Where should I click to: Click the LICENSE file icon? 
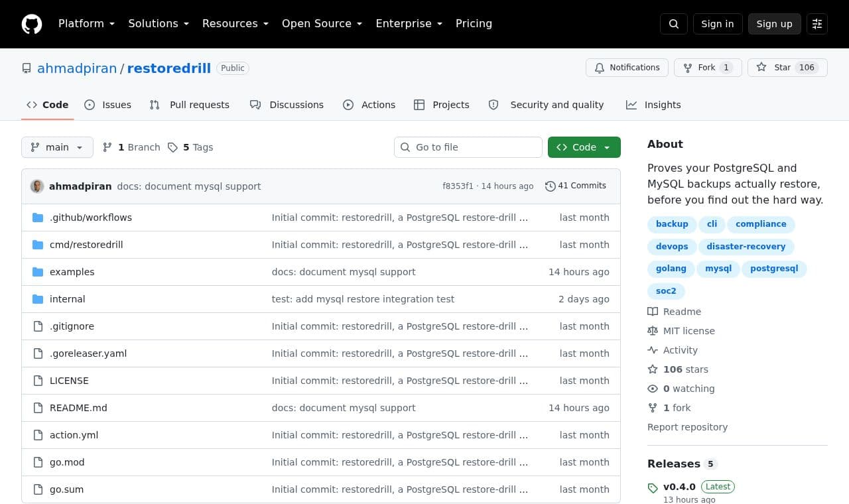click(x=38, y=381)
